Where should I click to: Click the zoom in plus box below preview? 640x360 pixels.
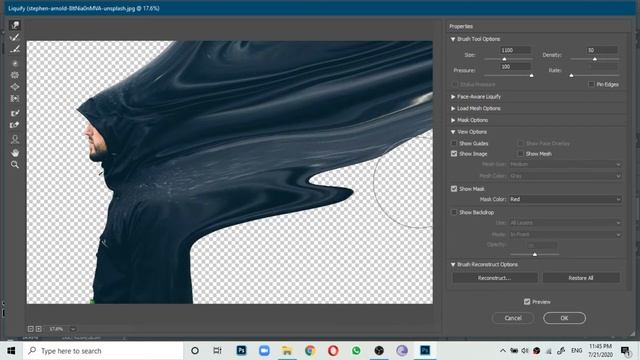38,329
